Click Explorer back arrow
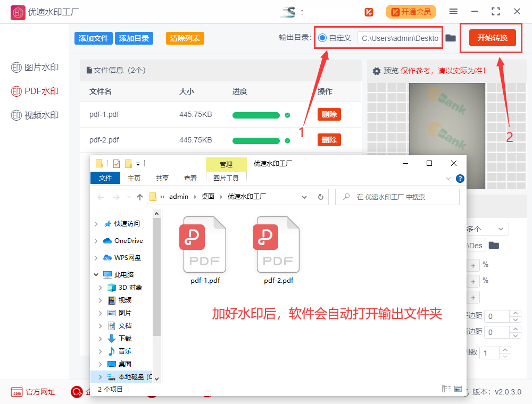532x404 pixels. click(101, 197)
